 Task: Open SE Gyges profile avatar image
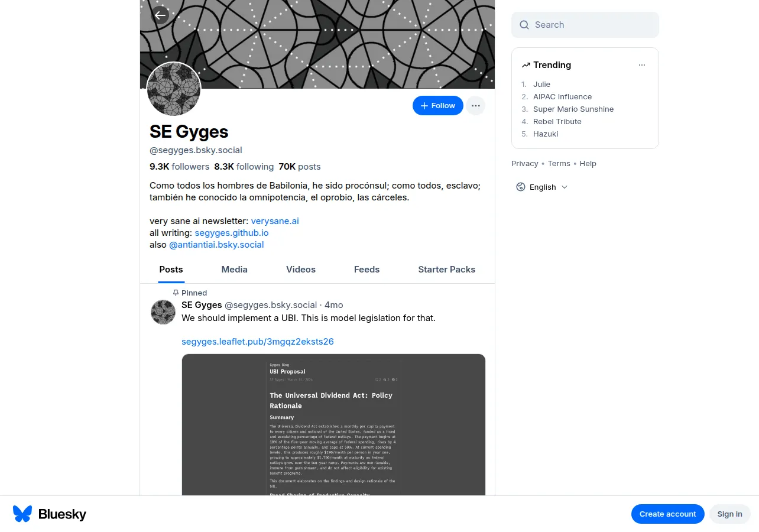pos(174,90)
